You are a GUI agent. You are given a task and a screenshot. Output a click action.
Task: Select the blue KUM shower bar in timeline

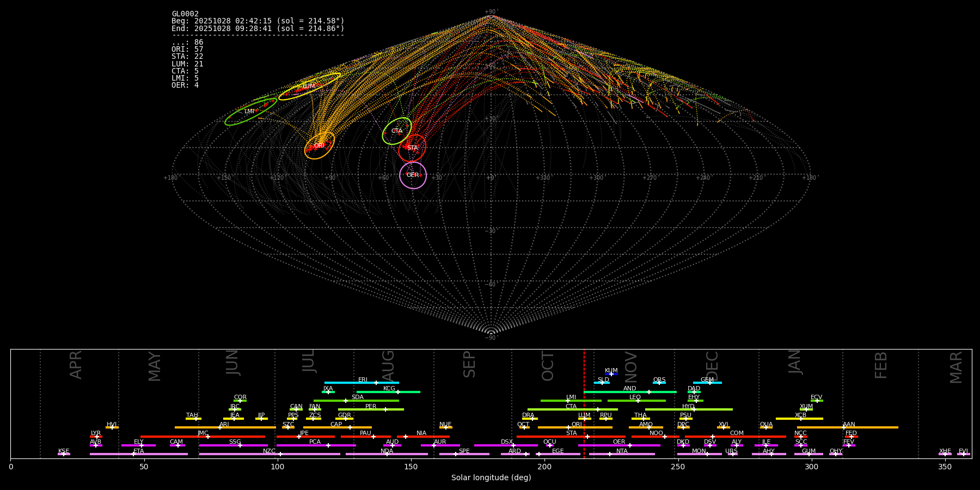pyautogui.click(x=611, y=374)
